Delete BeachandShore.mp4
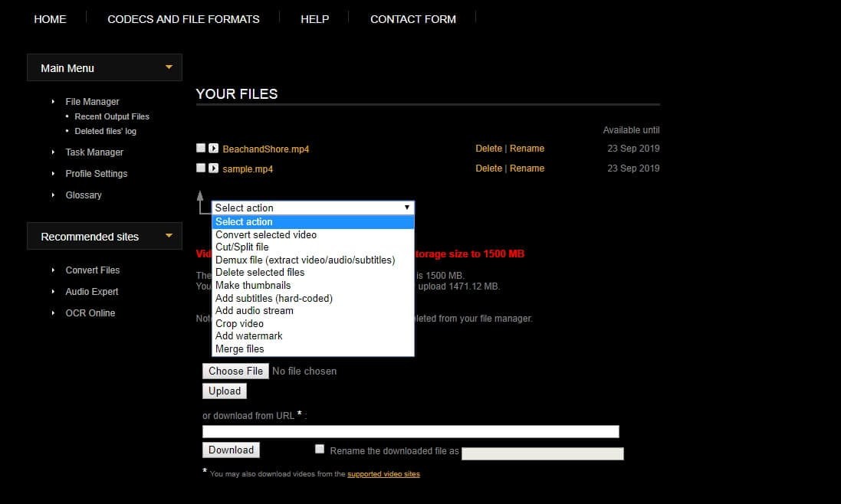Viewport: 841px width, 504px height. [489, 148]
